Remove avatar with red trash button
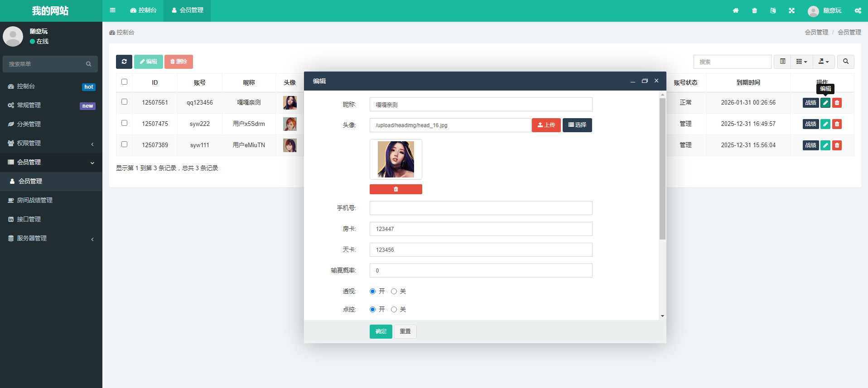Screen dimensions: 868x388 (395, 189)
